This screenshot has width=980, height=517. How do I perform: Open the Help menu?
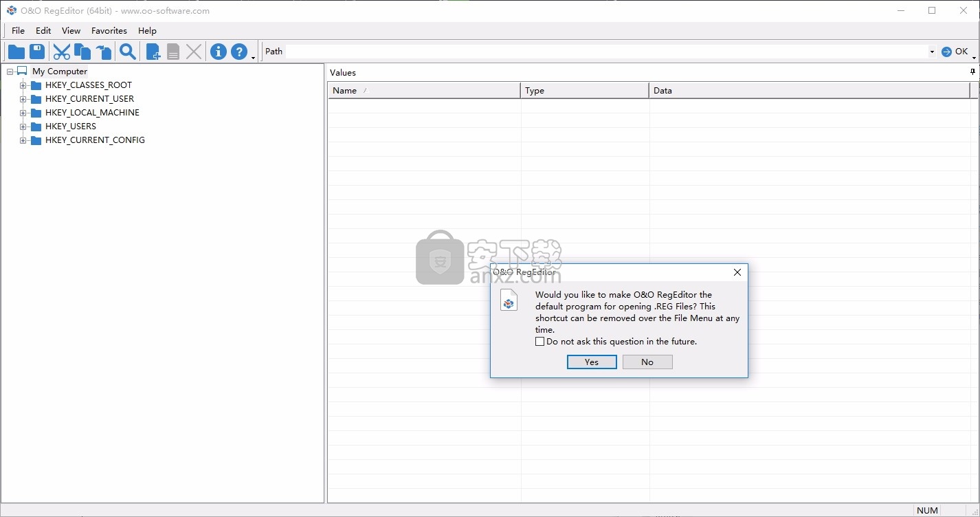(147, 30)
